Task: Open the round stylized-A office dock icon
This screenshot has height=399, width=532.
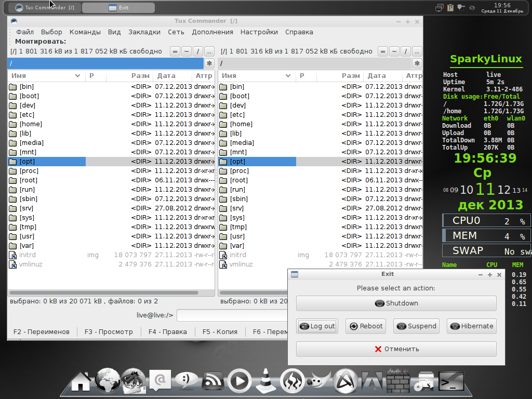Action: pyautogui.click(x=345, y=381)
